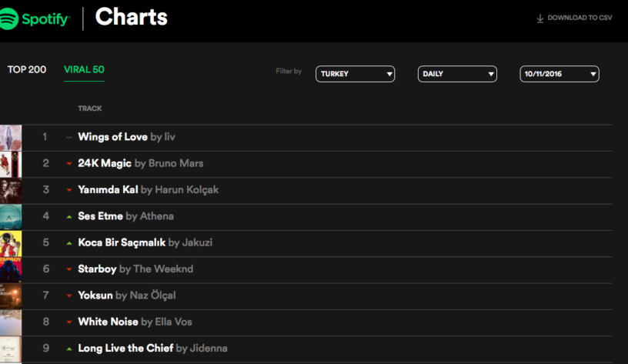The height and width of the screenshot is (364, 628).
Task: Click the Starboy album thumbnail
Action: [10, 269]
